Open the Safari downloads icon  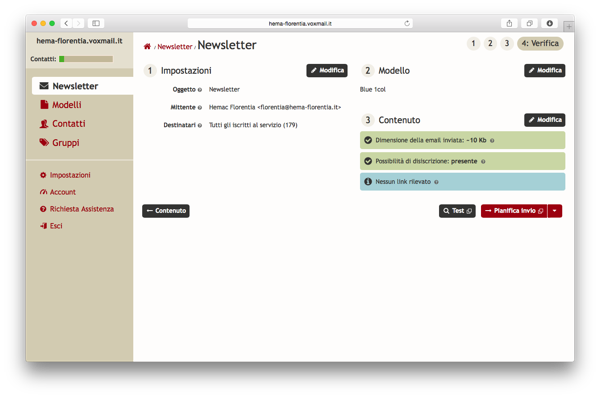(549, 23)
